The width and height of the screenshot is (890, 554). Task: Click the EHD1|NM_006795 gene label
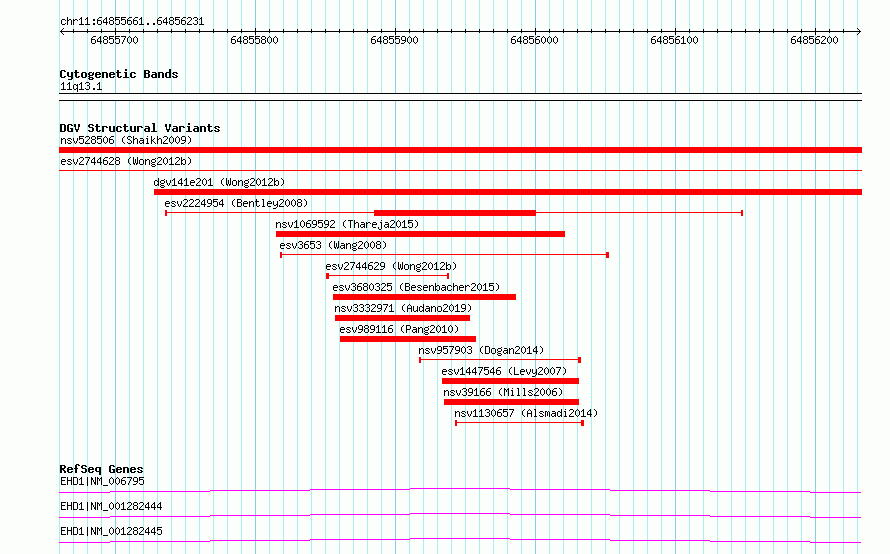(102, 481)
